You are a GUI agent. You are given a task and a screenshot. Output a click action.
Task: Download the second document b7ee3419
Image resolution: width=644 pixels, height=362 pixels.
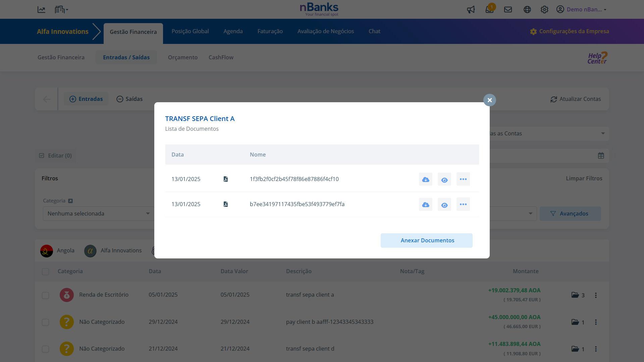[x=425, y=204]
